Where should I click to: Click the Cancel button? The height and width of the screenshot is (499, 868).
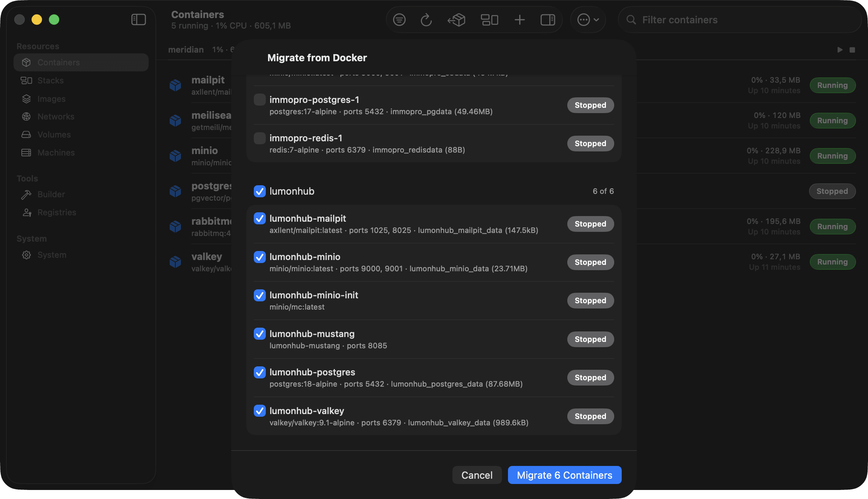[x=477, y=475]
